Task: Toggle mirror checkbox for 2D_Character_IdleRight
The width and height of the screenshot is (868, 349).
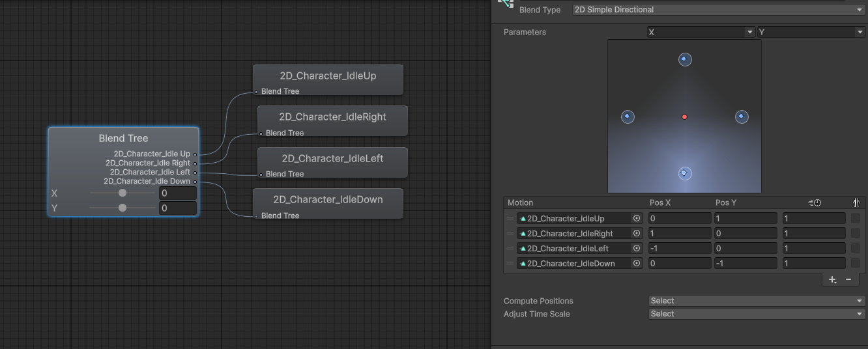Action: [856, 234]
